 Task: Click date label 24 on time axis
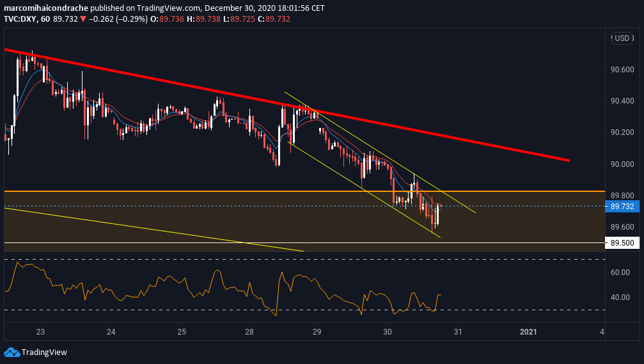coord(111,331)
